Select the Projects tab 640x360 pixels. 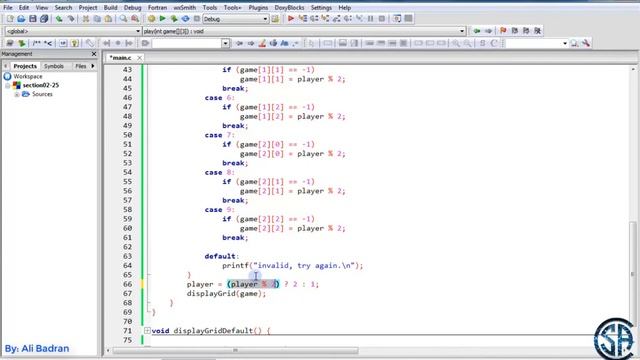pyautogui.click(x=25, y=66)
